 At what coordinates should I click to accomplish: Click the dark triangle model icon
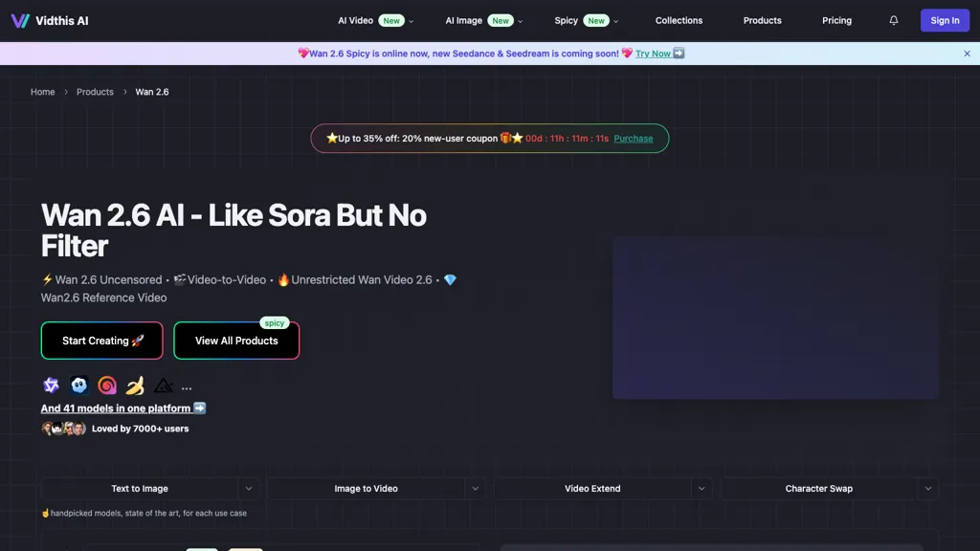[x=163, y=386]
